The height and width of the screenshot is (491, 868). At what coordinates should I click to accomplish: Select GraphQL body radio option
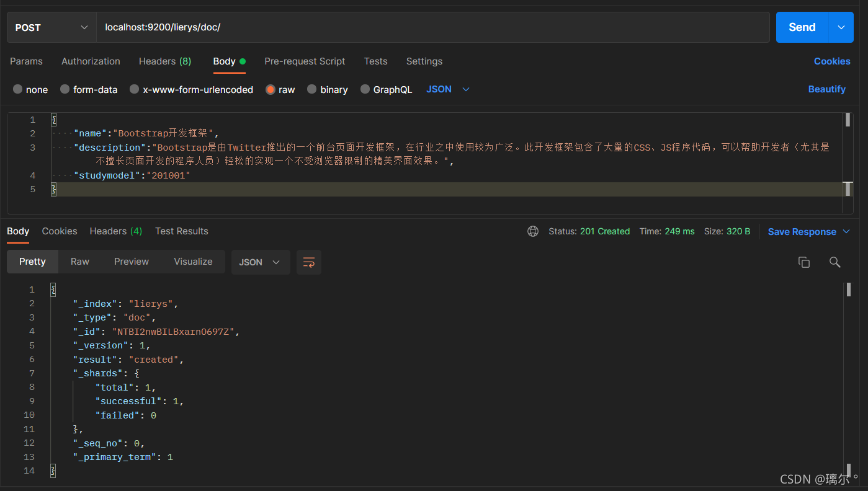[x=365, y=89]
